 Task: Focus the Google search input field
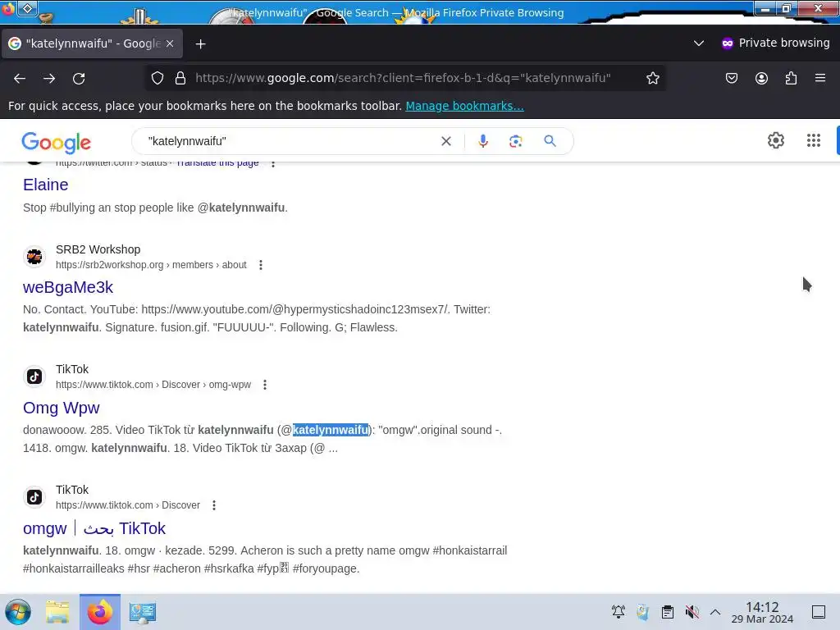tap(290, 141)
